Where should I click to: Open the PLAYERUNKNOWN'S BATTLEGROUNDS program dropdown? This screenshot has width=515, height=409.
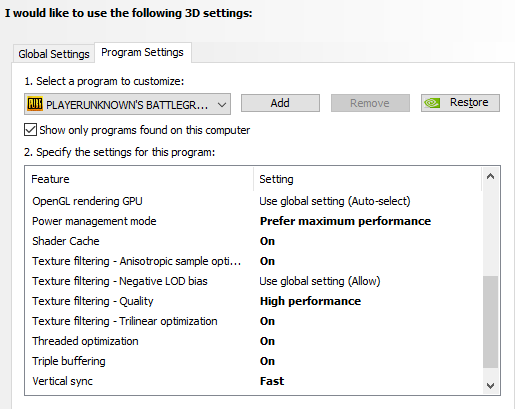point(127,104)
